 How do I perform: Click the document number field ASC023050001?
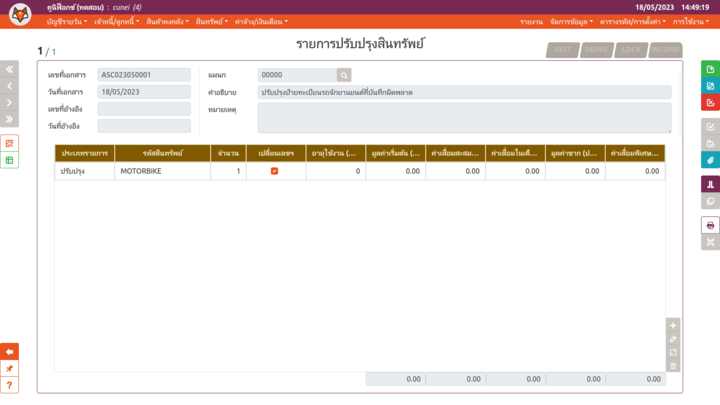click(x=144, y=75)
